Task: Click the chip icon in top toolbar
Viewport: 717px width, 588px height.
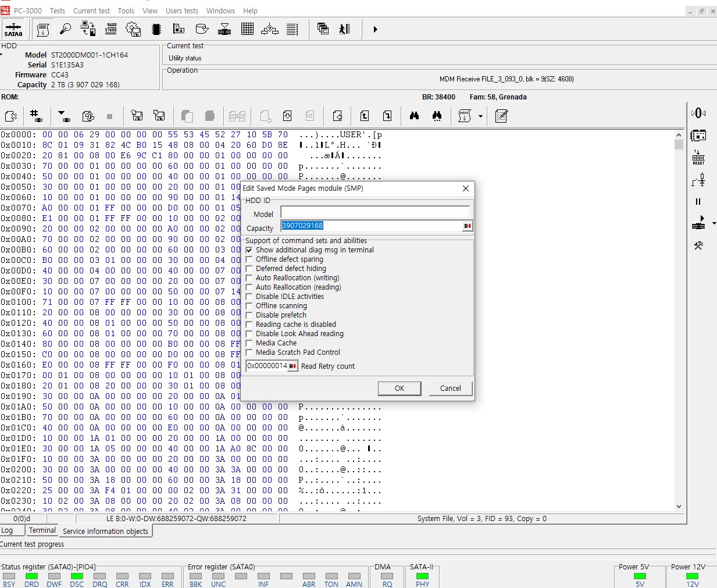Action: pos(156,29)
